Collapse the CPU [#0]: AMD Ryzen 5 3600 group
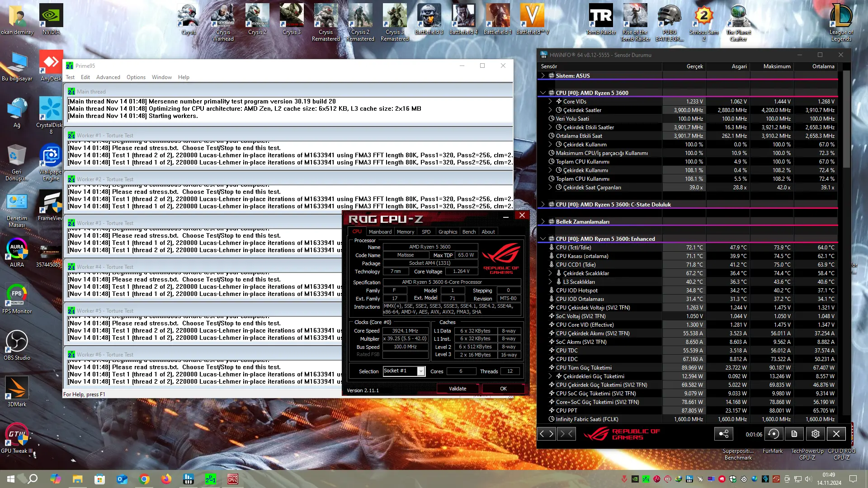Image resolution: width=868 pixels, height=488 pixels. 542,93
